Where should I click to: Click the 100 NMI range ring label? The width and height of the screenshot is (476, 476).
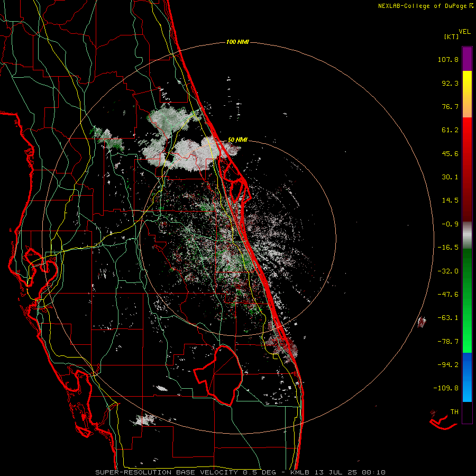(237, 42)
